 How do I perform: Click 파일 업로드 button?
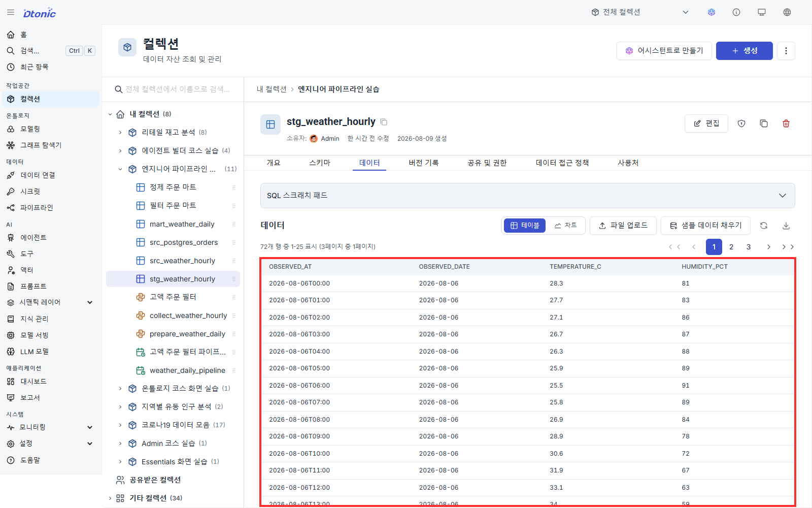point(623,226)
